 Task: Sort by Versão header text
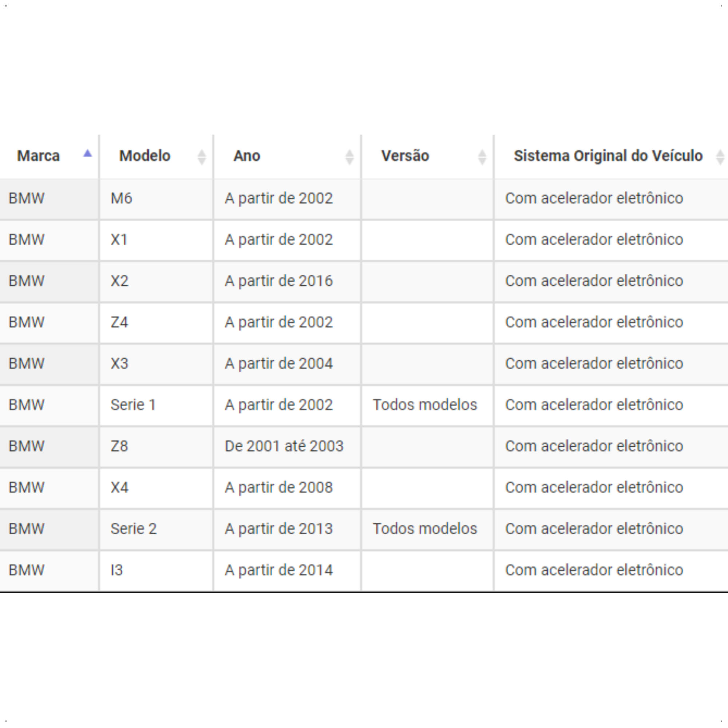pos(405,156)
